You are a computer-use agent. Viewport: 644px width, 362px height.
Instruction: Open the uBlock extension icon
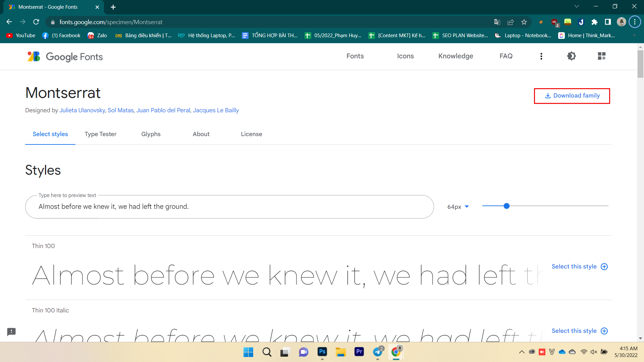pos(554,22)
